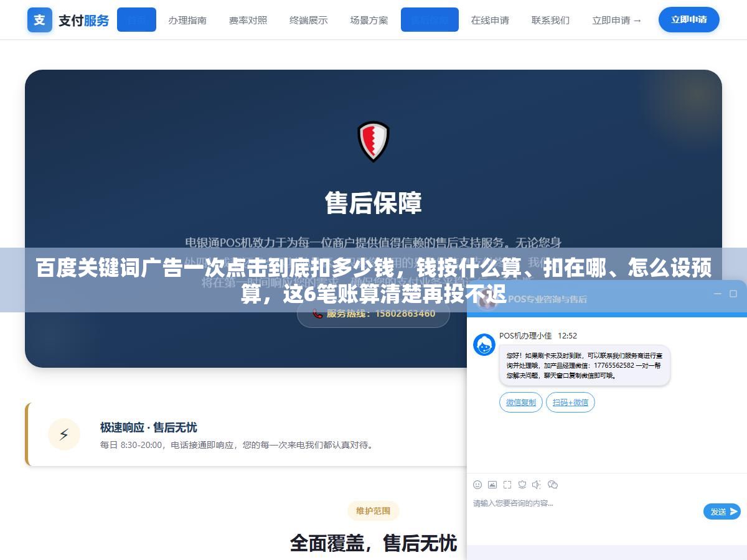Click the send-image icon in chat toolbar
The width and height of the screenshot is (747, 560).
coord(492,485)
